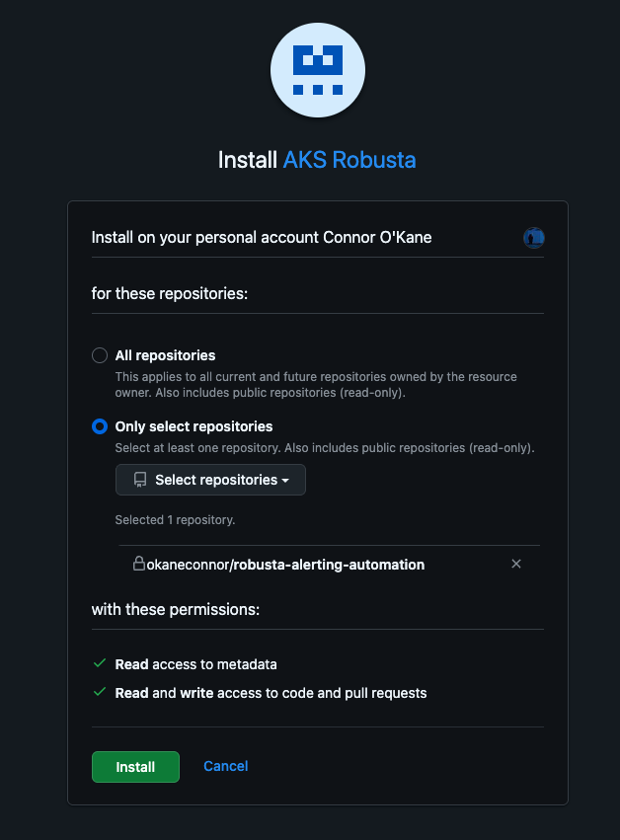
Task: Click Connor O'Kane's profile avatar
Action: click(x=533, y=237)
